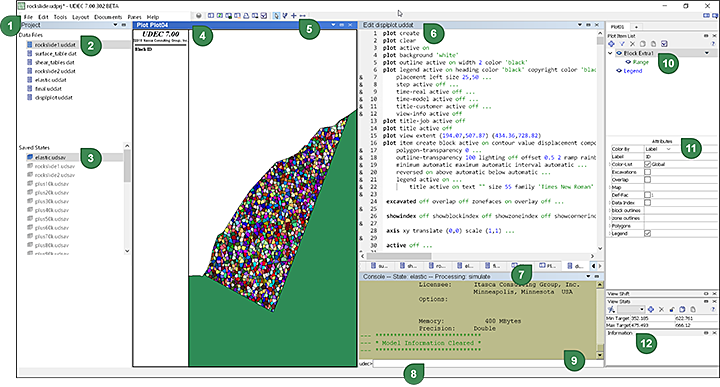
Task: Open help icon in Plot Item List panel
Action: coord(713,44)
